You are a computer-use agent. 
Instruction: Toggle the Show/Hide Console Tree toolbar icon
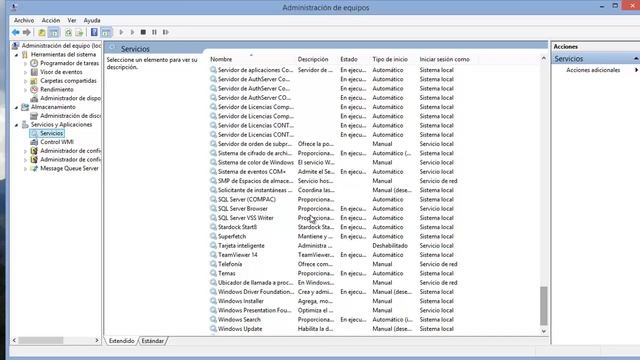click(x=53, y=32)
